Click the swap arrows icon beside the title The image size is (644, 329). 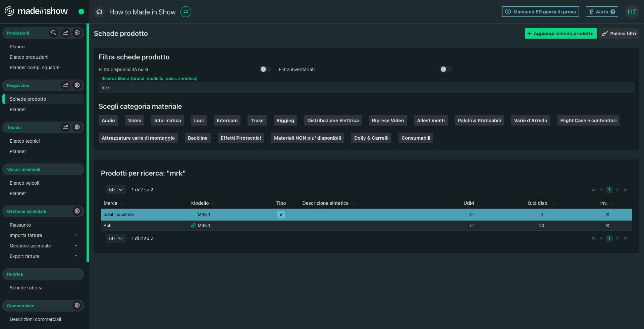point(185,12)
